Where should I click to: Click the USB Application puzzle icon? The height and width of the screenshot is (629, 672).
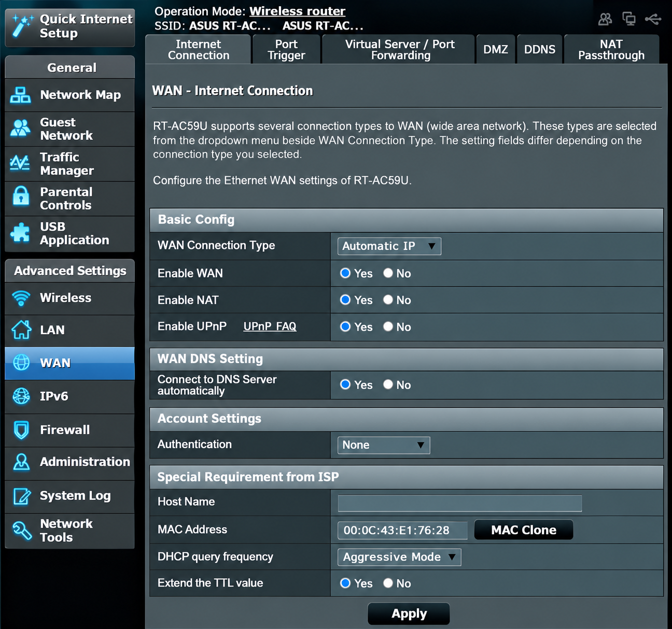(20, 233)
